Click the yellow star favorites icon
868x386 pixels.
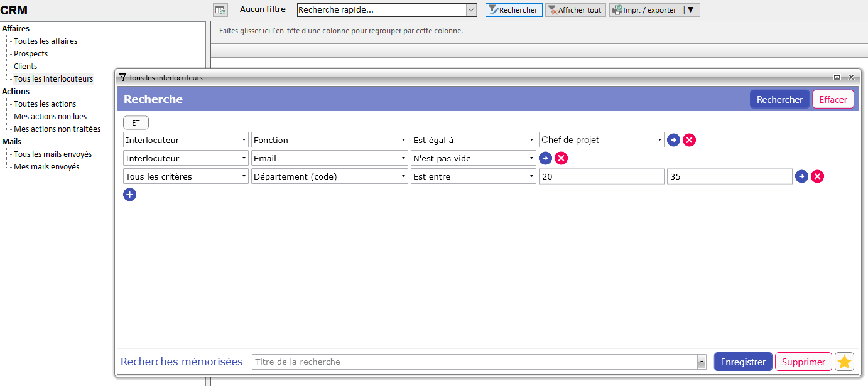[844, 362]
